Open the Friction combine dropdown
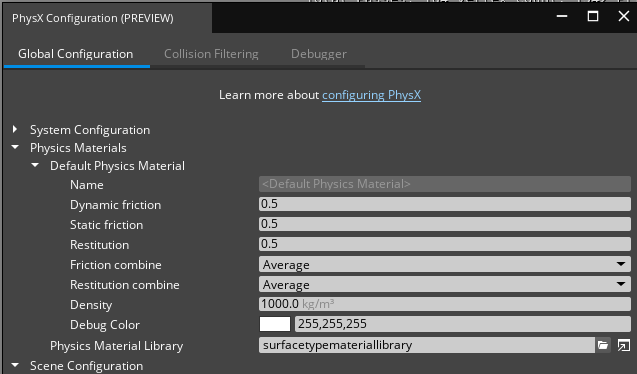637x374 pixels. point(445,264)
